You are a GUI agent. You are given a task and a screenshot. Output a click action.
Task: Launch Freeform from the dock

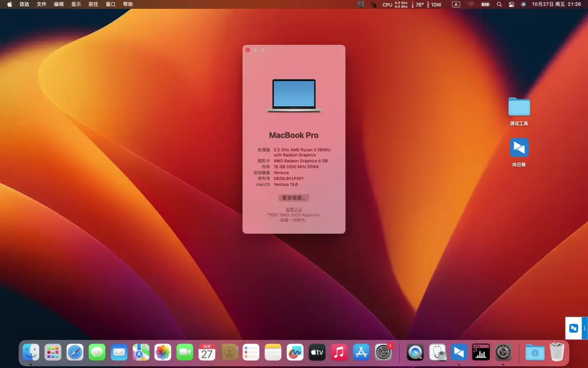tap(295, 352)
